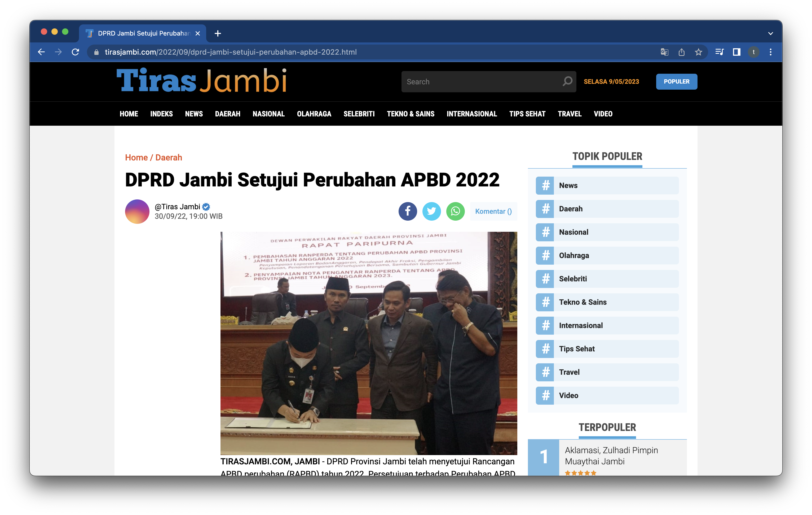
Task: Open HOME in the navigation menu
Action: coord(129,114)
